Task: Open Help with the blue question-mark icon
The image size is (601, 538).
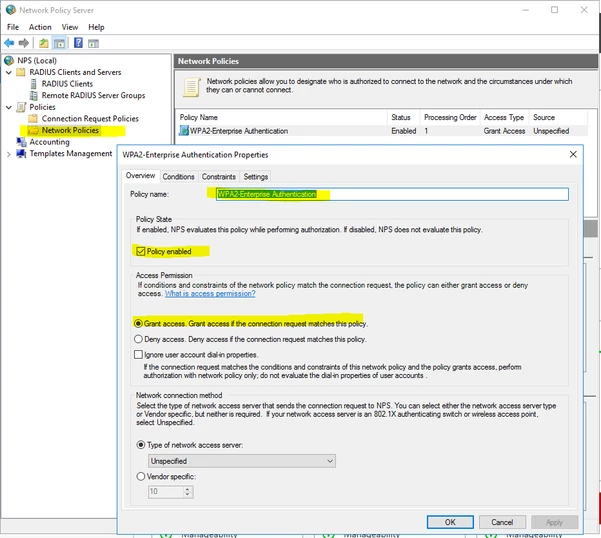Action: 78,43
